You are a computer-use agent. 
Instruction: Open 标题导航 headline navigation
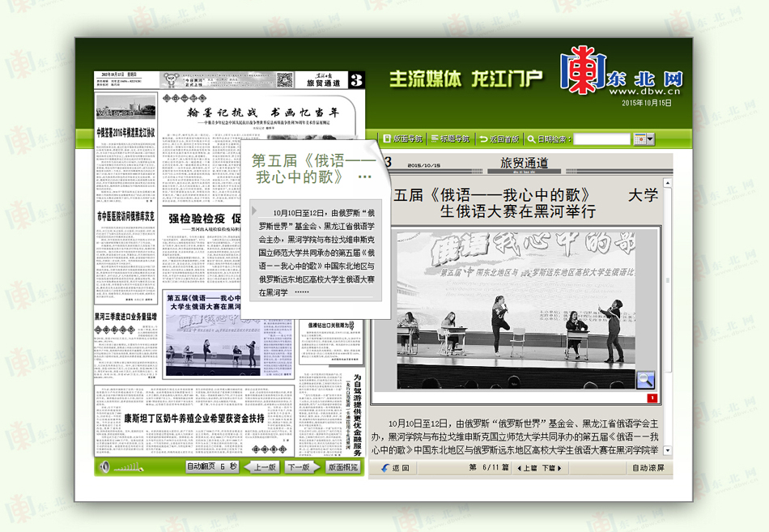pyautogui.click(x=450, y=139)
